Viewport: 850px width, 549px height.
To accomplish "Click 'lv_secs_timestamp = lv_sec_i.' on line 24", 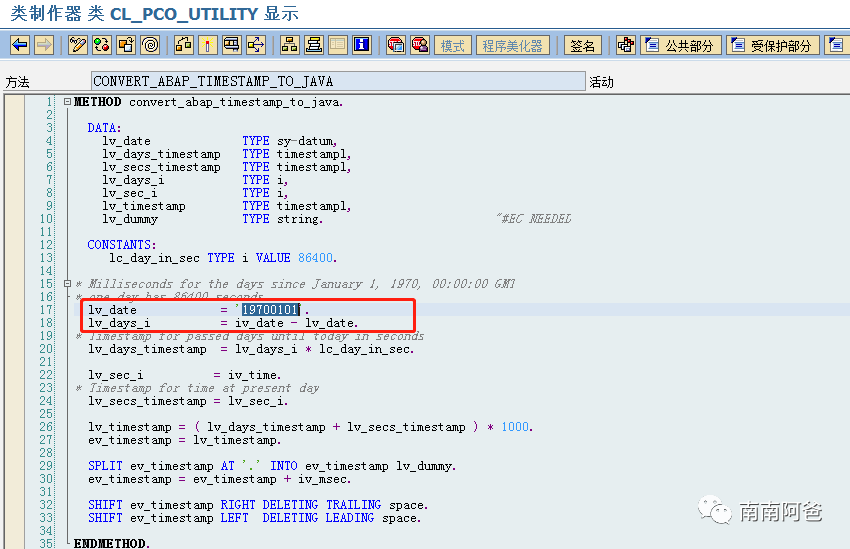I will 188,401.
